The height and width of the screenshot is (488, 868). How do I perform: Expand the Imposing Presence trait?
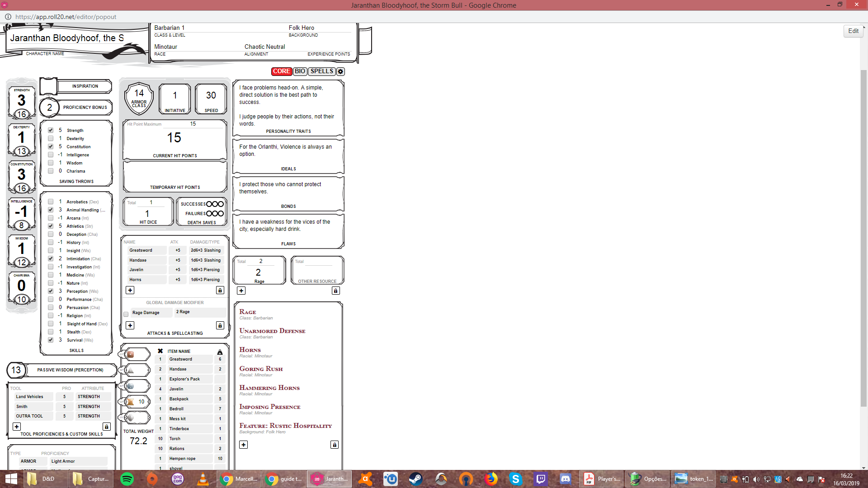click(270, 407)
